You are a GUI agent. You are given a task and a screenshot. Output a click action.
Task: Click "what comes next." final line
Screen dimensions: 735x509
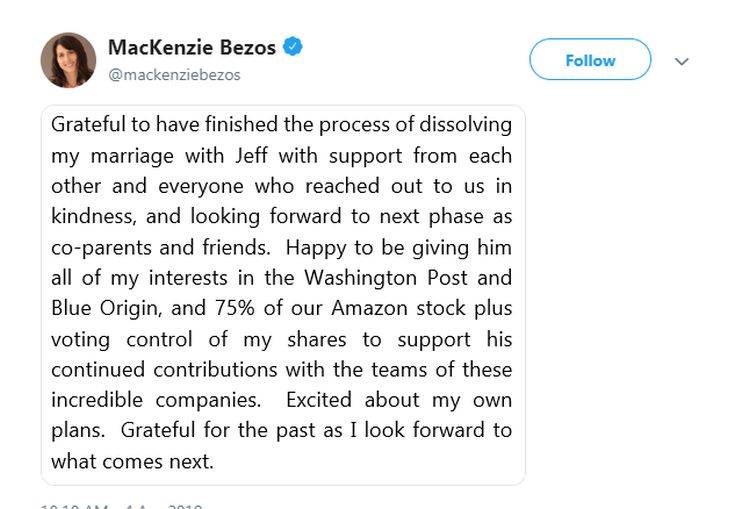132,461
